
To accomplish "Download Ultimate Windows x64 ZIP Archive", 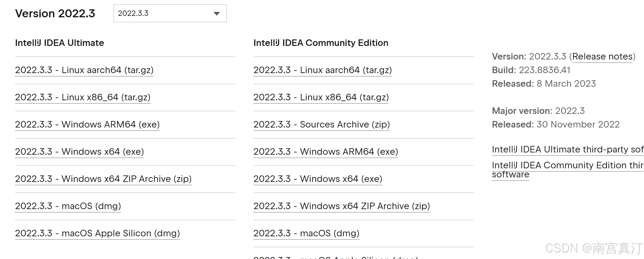I will (x=103, y=179).
